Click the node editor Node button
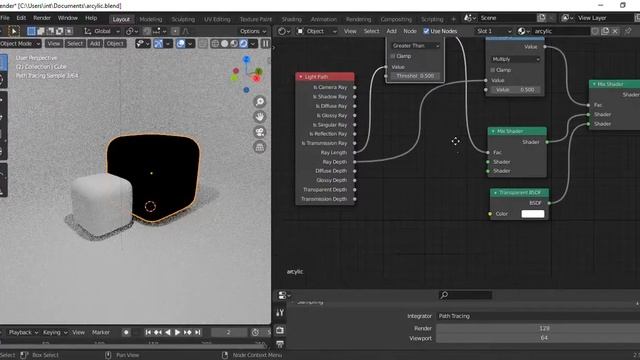The height and width of the screenshot is (360, 640). coord(410,31)
